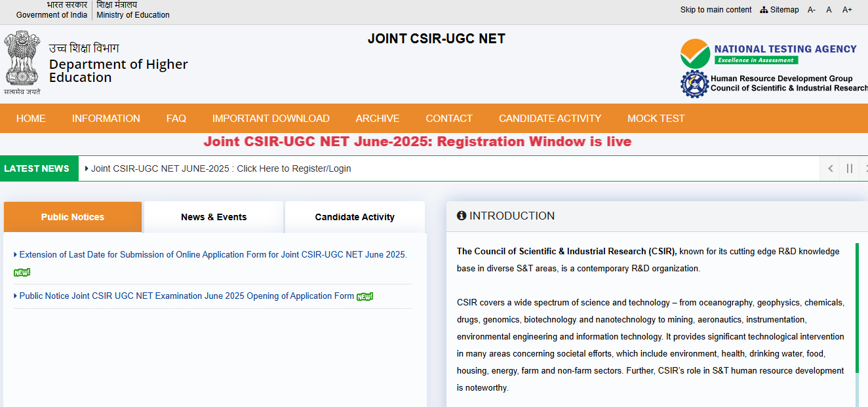The image size is (868, 407).
Task: Click the National Testing Agency logo
Action: pyautogui.click(x=768, y=53)
